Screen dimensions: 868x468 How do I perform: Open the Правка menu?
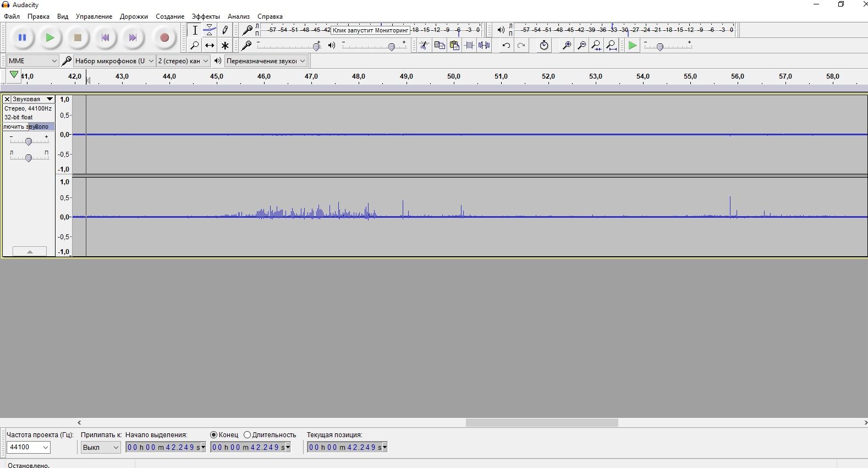click(39, 16)
